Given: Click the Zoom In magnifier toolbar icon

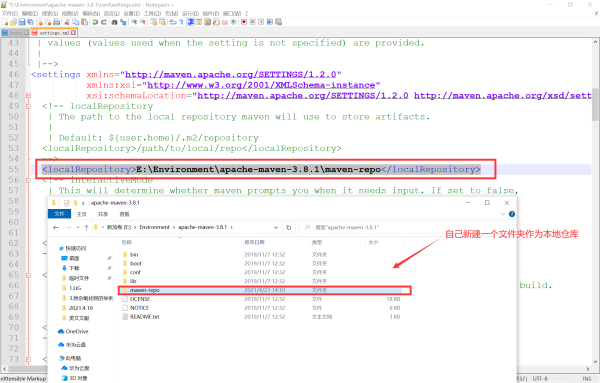Looking at the screenshot, I should [134, 22].
